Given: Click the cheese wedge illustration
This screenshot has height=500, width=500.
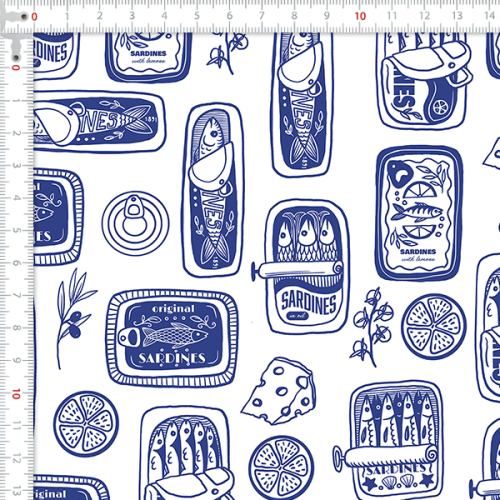Looking at the screenshot, I should (279, 391).
